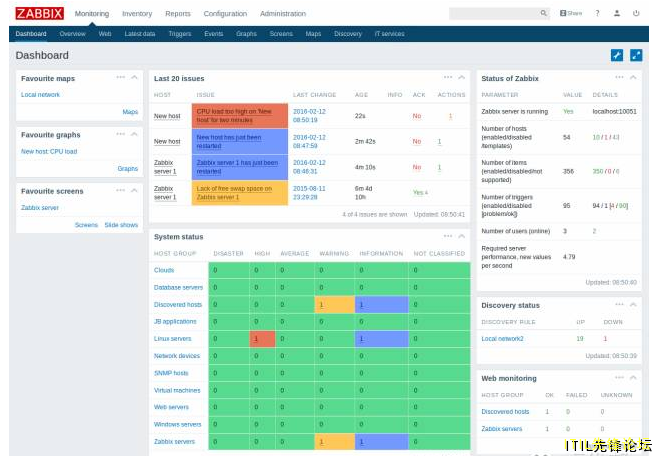Image resolution: width=652 pixels, height=456 pixels.
Task: Click the online users count 2
Action: coord(594,231)
